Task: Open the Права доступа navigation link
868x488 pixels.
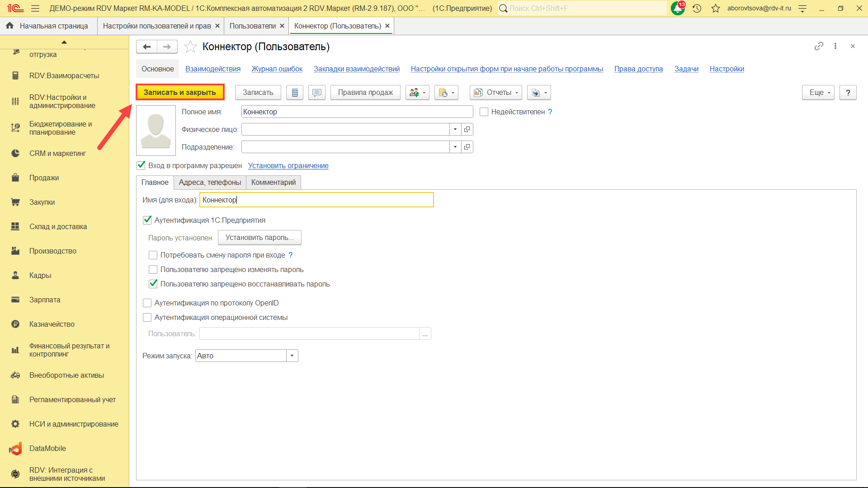Action: 638,69
